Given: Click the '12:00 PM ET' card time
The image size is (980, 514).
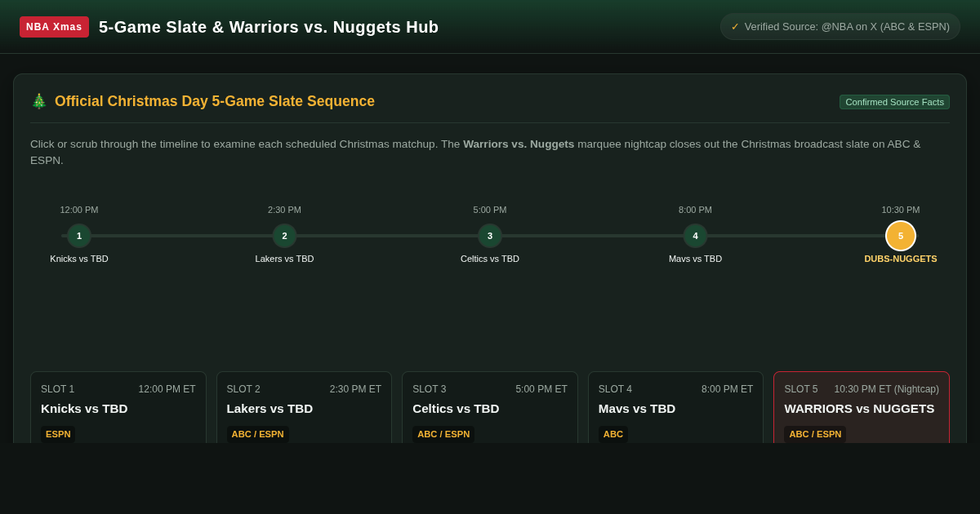Looking at the screenshot, I should tap(167, 389).
